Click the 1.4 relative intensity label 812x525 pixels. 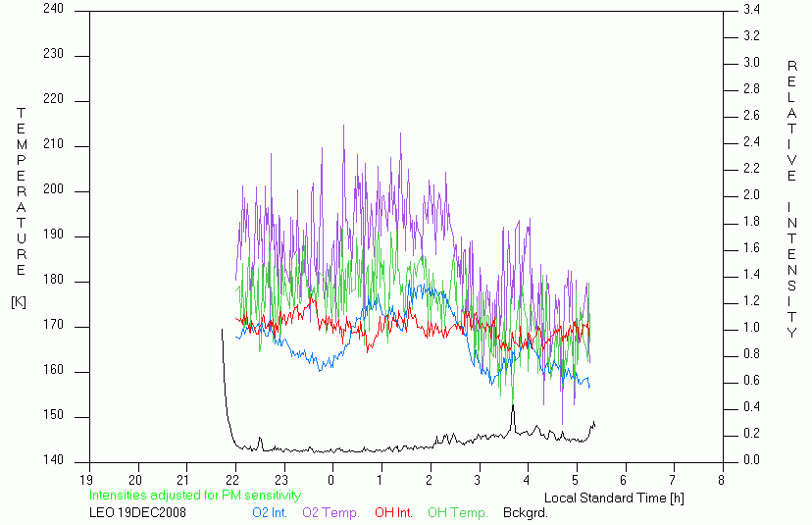[x=751, y=274]
